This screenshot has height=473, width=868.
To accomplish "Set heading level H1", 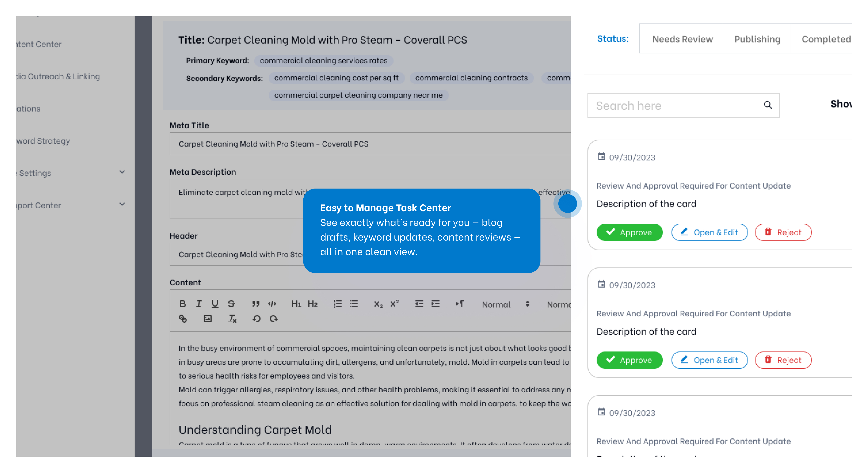I will pos(296,304).
